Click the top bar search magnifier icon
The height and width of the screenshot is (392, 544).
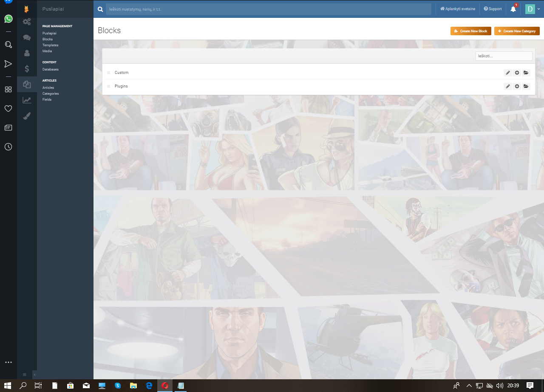[100, 9]
